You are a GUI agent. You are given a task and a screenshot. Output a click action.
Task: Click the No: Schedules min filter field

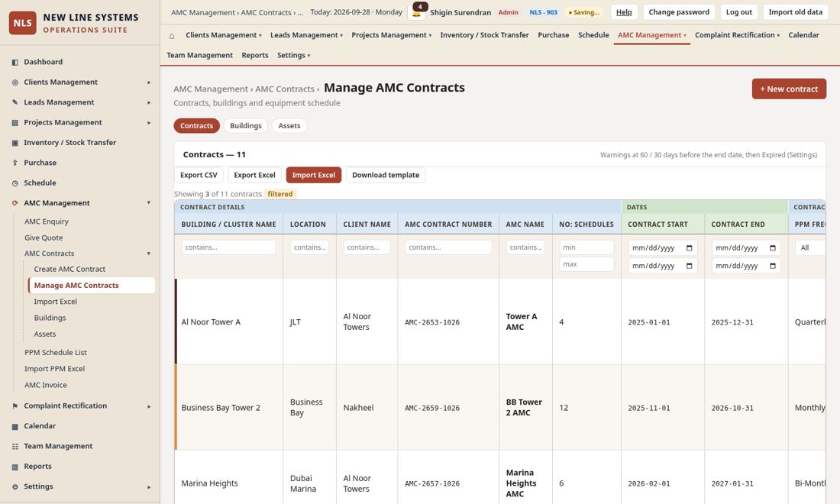586,247
